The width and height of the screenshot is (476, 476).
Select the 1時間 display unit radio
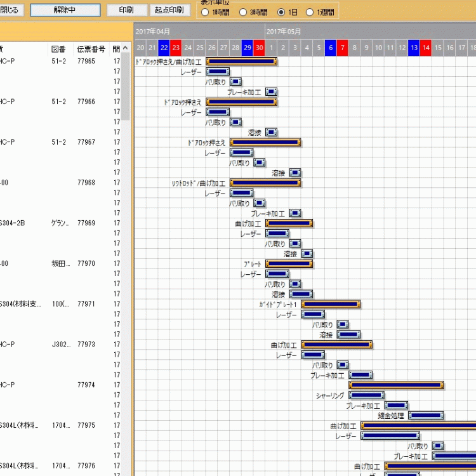pyautogui.click(x=205, y=12)
